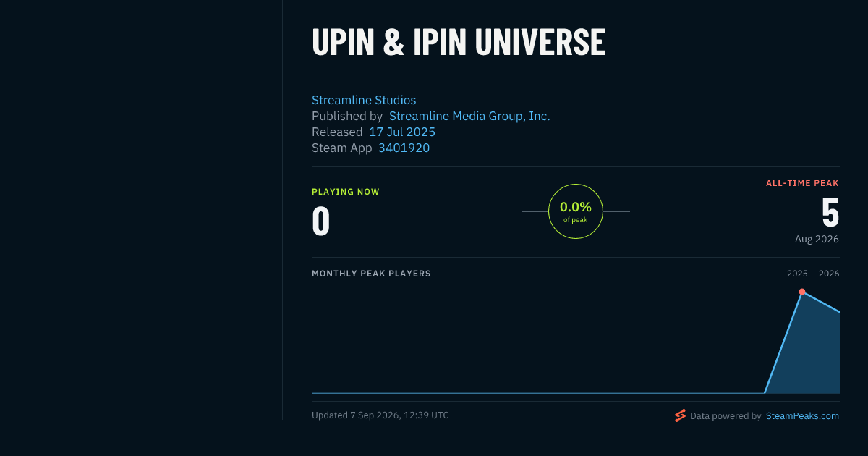Click the ALL-TIME PEAK label

[x=802, y=183]
